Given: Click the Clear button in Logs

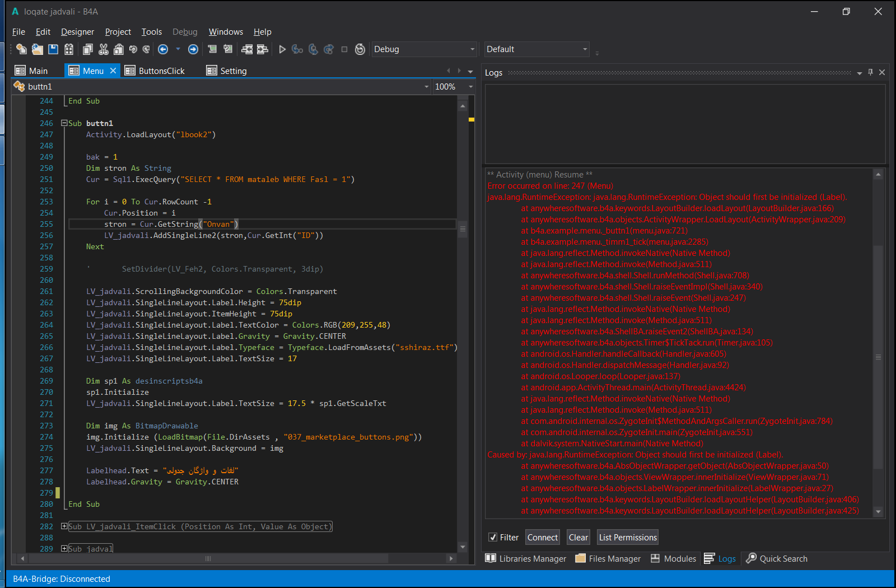Looking at the screenshot, I should coord(578,537).
